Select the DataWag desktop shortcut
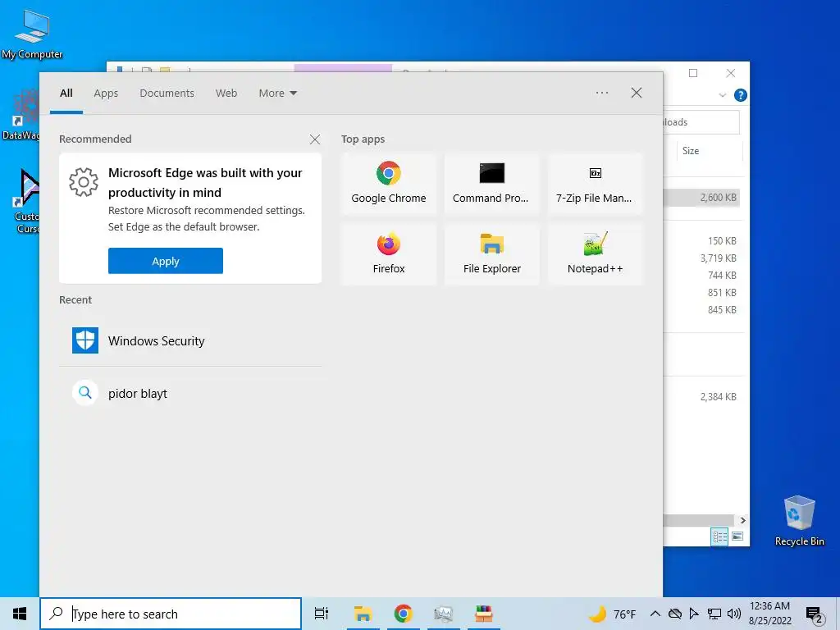Screen dimensions: 840x630 pos(21,115)
